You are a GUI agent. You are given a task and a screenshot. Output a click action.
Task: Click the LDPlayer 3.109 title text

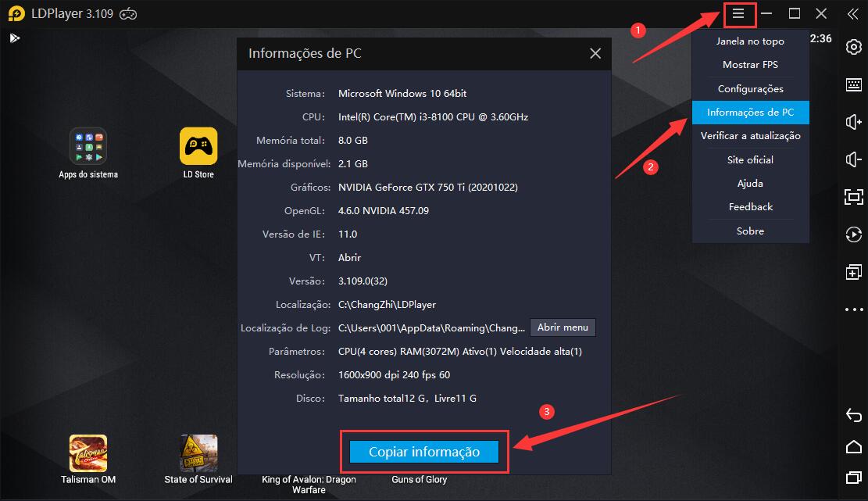(72, 14)
